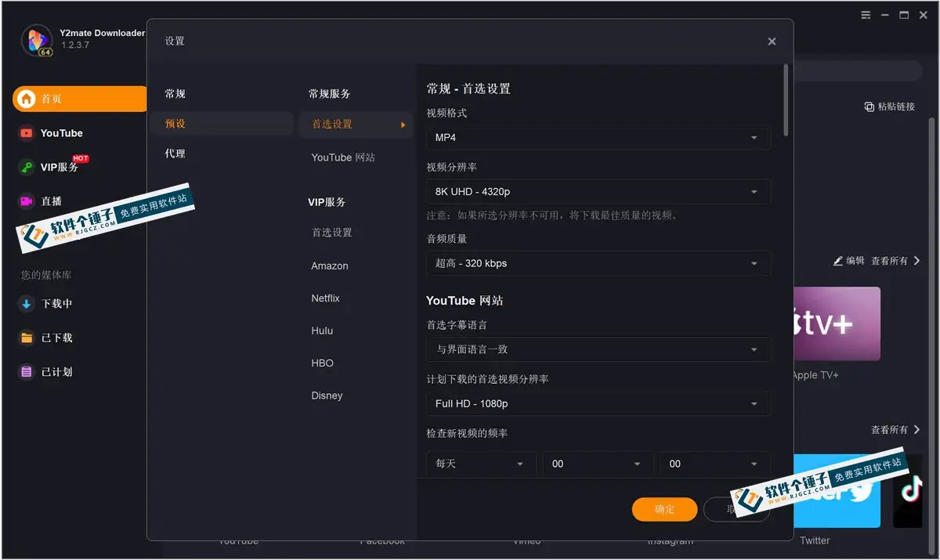Select 首选设置 under VIP服务
The width and height of the screenshot is (940, 560).
(332, 233)
